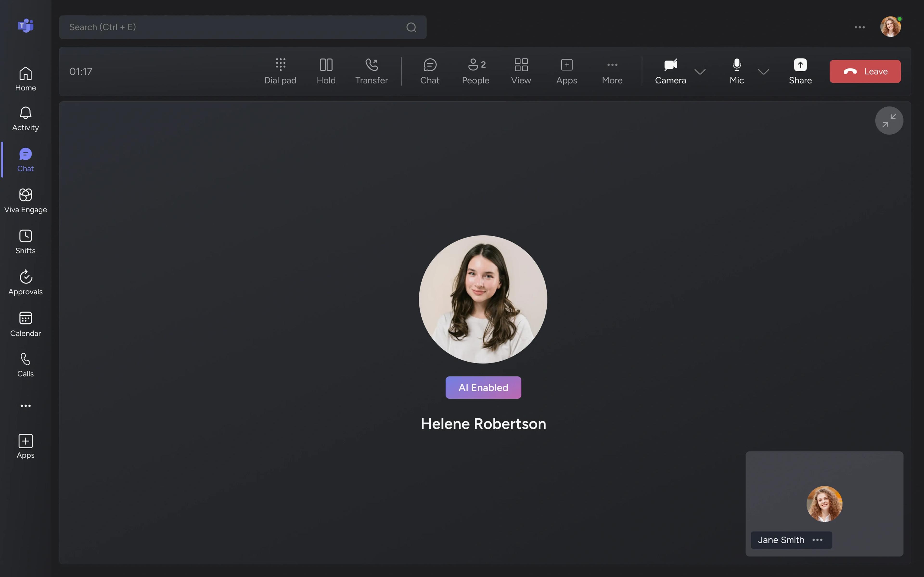This screenshot has width=924, height=577.
Task: Click the AI Enabled badge
Action: point(483,387)
